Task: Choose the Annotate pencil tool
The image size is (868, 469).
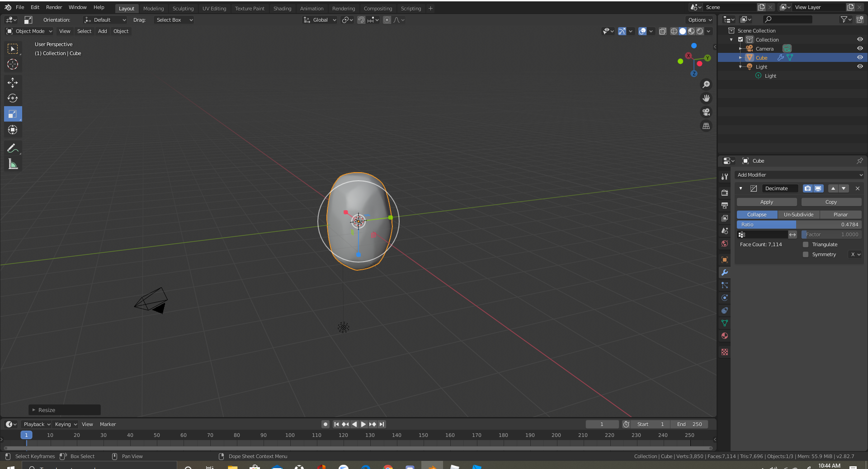Action: pyautogui.click(x=13, y=148)
